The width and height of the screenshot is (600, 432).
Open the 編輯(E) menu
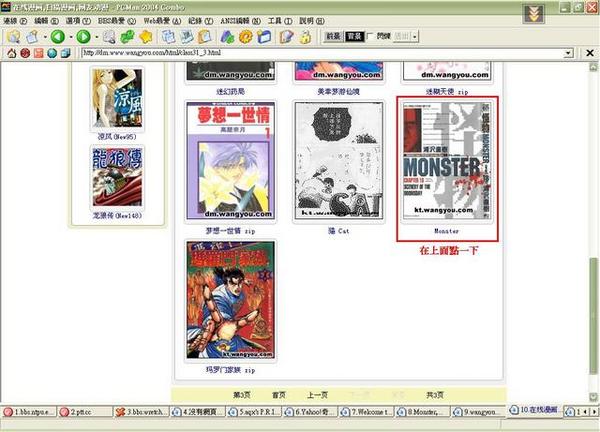tap(46, 21)
